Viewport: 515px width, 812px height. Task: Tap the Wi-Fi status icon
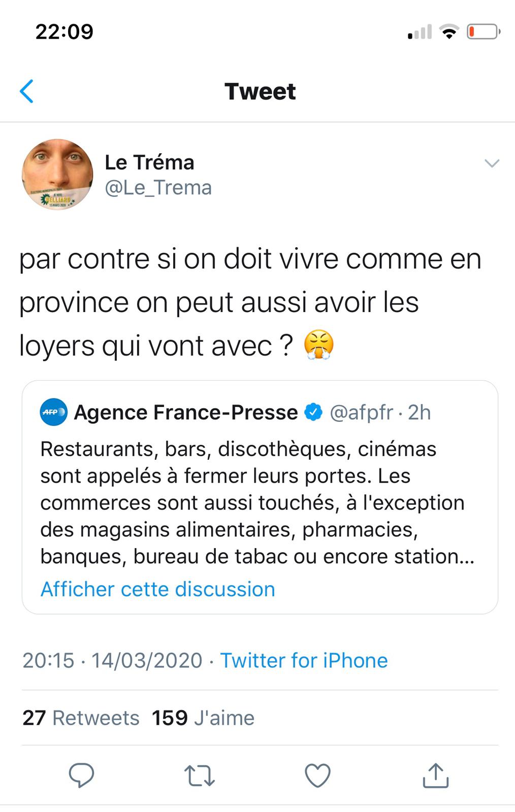(449, 32)
